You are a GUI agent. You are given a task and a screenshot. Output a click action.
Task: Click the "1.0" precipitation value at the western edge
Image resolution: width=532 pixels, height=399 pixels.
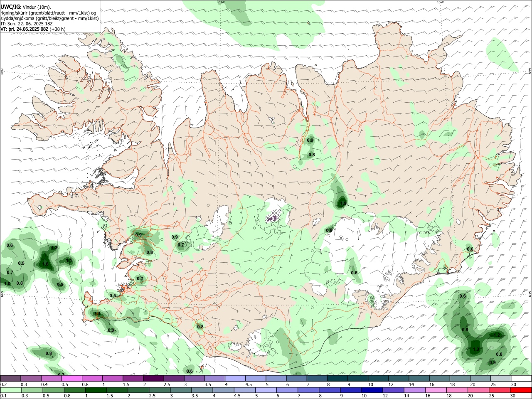tap(7, 284)
